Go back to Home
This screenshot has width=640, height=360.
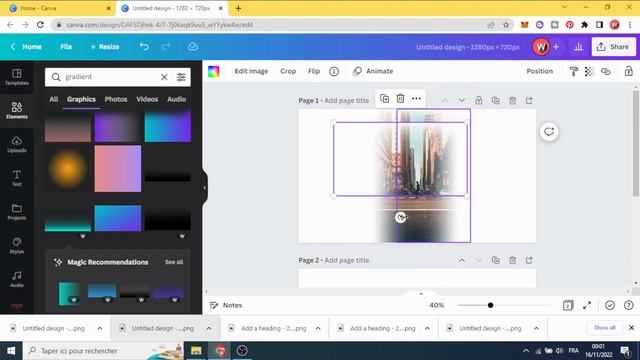coord(26,47)
